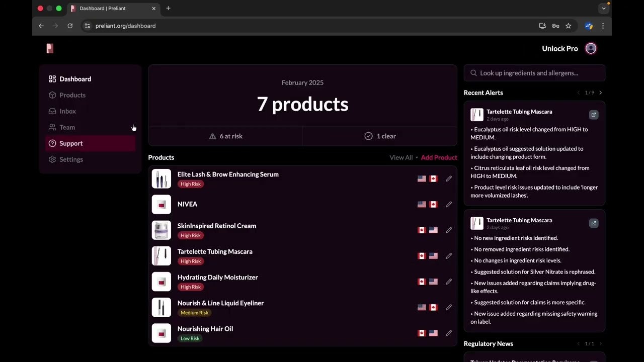Open new browser tab
The width and height of the screenshot is (644, 362).
[168, 8]
